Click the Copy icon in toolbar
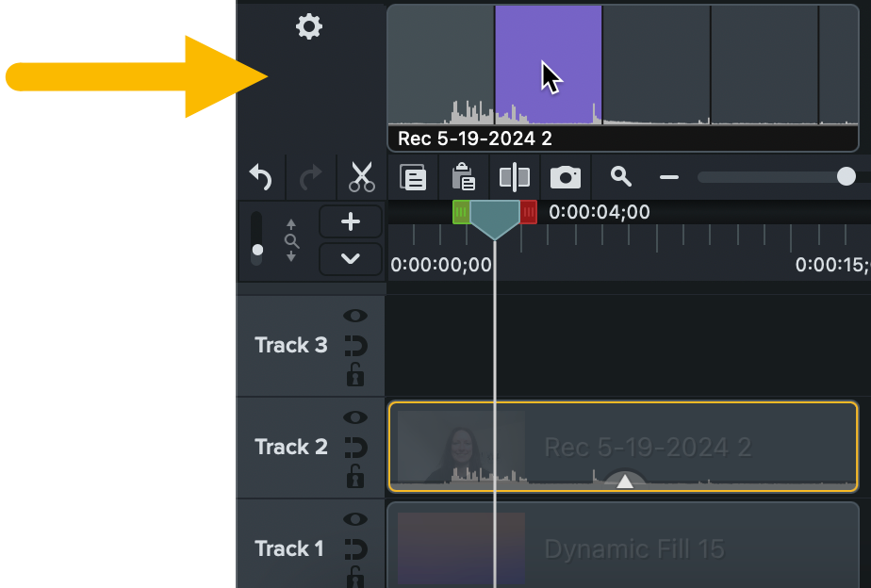The width and height of the screenshot is (871, 588). (413, 177)
